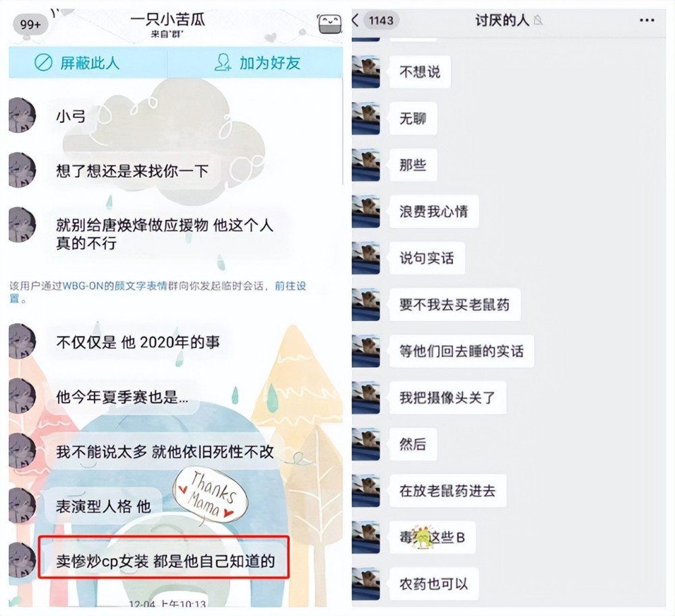Tap the back arrow beside 1143
Screen dimensions: 675x616
coord(356,20)
